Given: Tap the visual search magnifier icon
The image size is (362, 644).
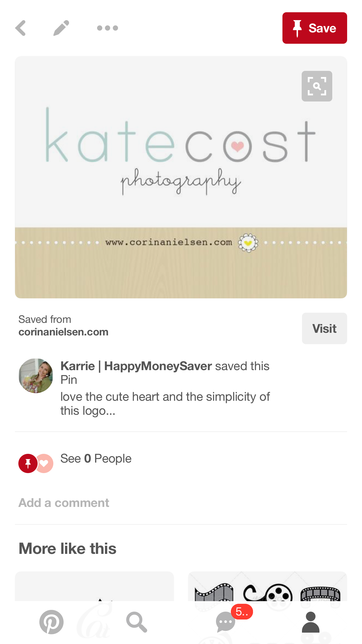Looking at the screenshot, I should pos(317,86).
